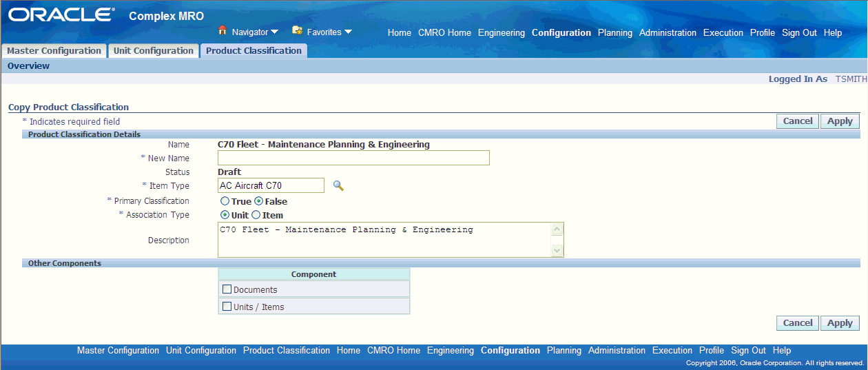Click the top Cancel button
The image size is (868, 370).
798,121
